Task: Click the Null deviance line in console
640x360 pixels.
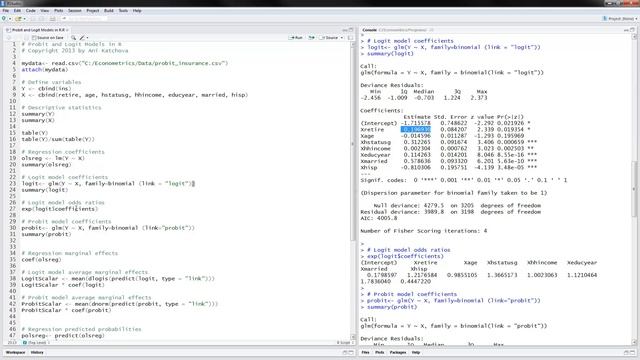Action: (457, 206)
